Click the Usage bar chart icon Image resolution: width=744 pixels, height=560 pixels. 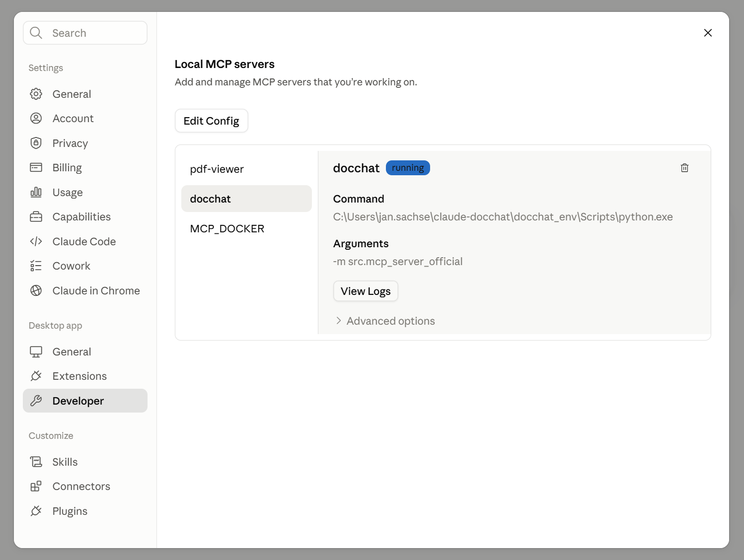[36, 192]
